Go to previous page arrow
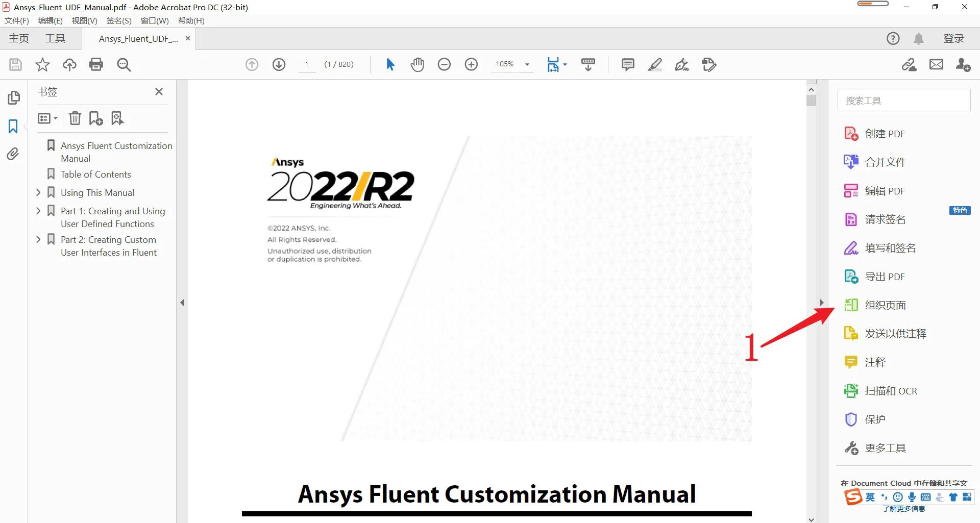 pyautogui.click(x=252, y=64)
